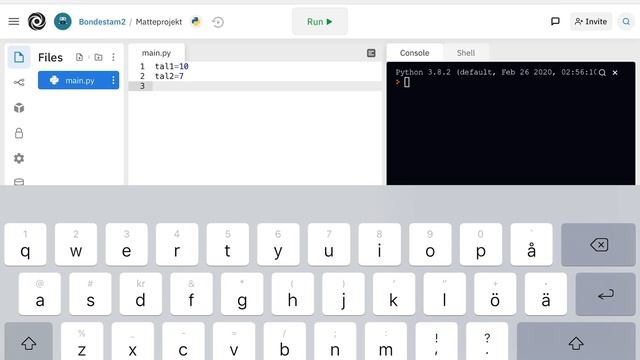640x360 pixels.
Task: Switch to the main.py editor tab
Action: (x=156, y=53)
